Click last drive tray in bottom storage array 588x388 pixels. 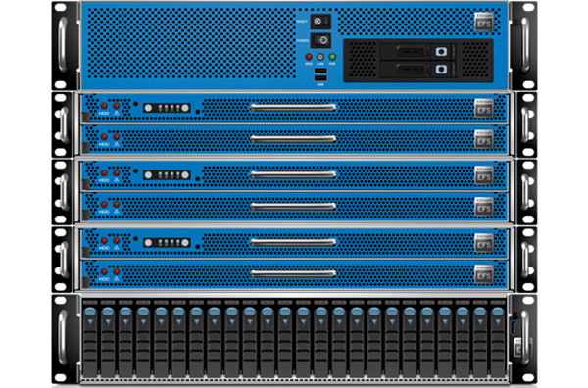coord(498,339)
